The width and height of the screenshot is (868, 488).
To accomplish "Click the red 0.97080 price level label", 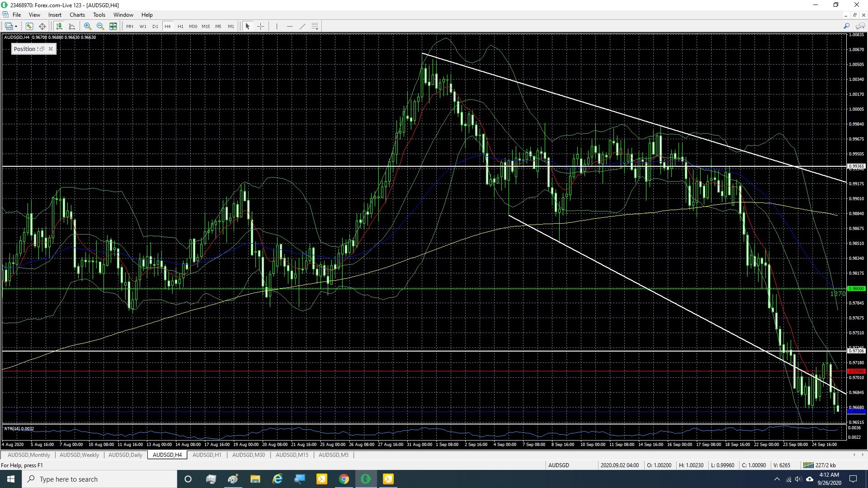I will (x=856, y=371).
